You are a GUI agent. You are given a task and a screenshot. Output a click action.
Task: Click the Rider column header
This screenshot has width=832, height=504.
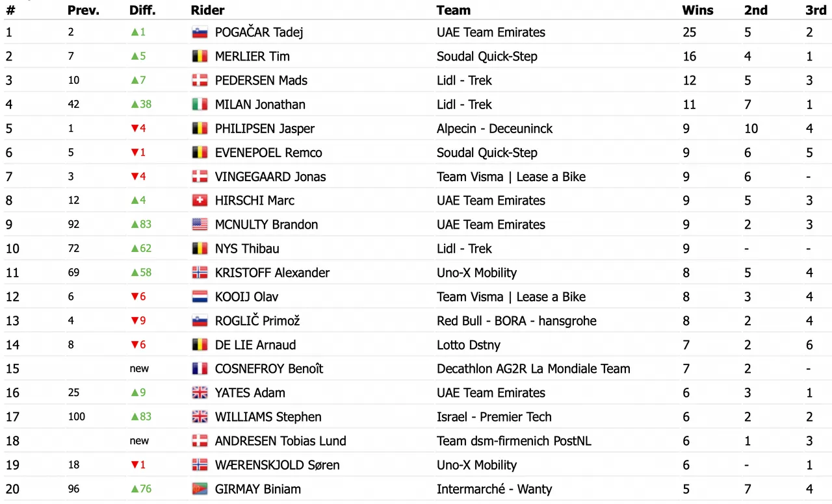[x=208, y=10]
